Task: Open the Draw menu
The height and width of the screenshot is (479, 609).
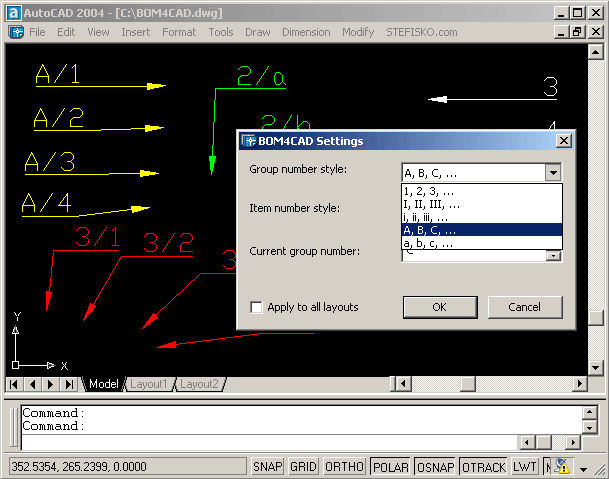Action: click(x=258, y=32)
